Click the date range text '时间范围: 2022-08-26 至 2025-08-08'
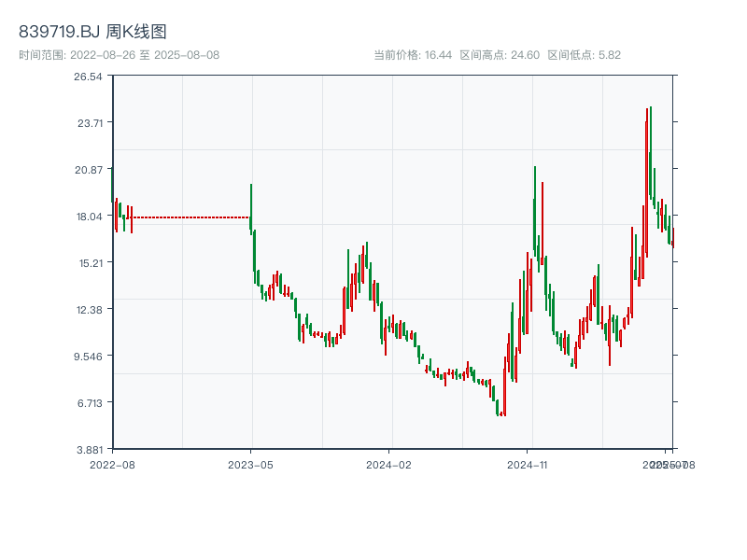 point(120,55)
